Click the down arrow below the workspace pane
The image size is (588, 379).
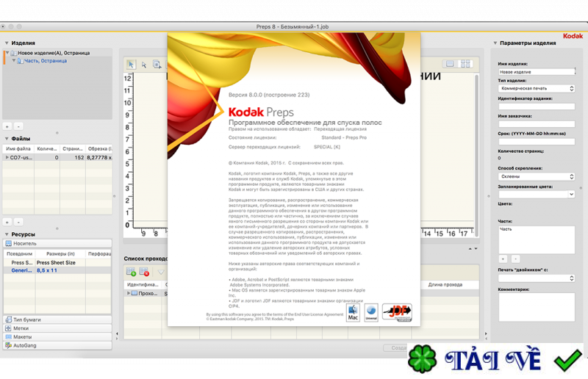[476, 248]
